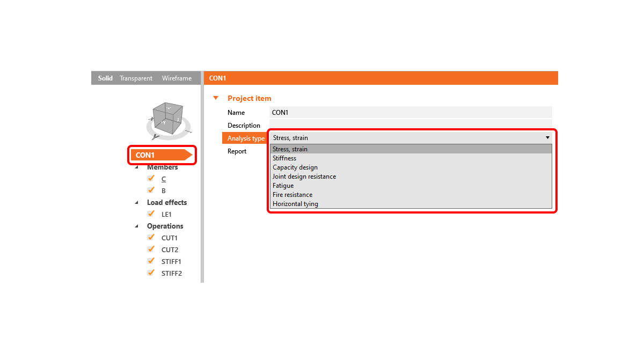Click the Name input field
This screenshot has height=338, width=644.
tap(411, 112)
